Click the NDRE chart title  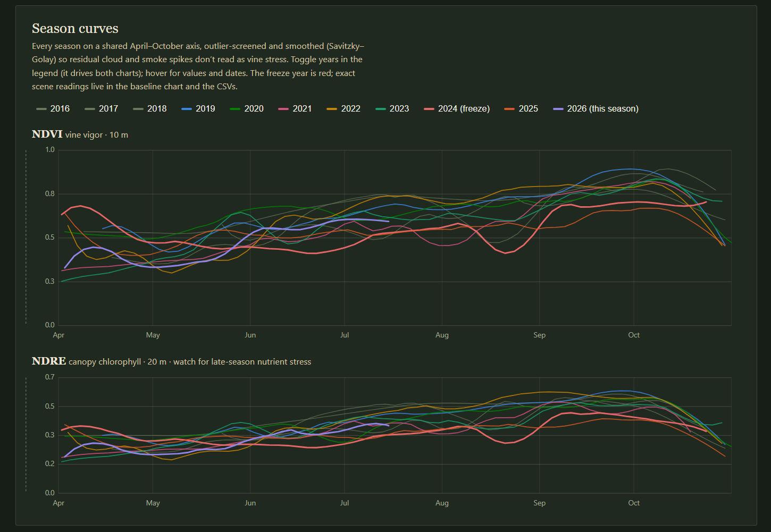tap(49, 361)
